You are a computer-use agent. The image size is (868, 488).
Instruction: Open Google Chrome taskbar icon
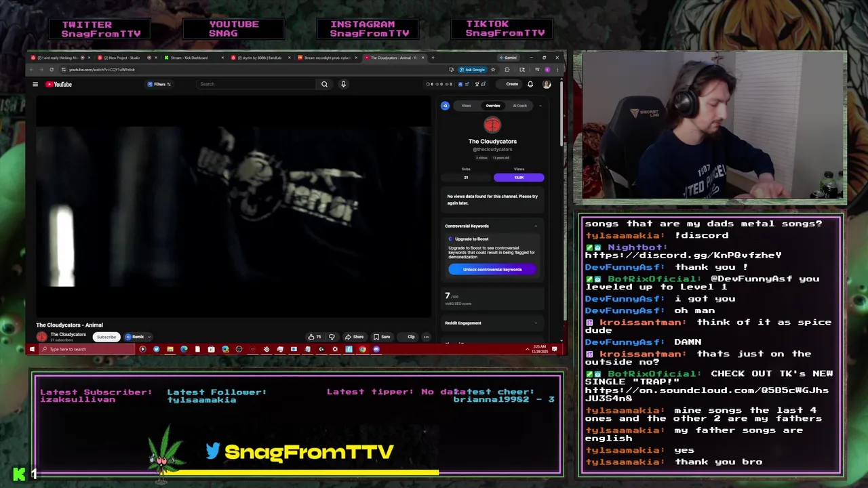362,349
